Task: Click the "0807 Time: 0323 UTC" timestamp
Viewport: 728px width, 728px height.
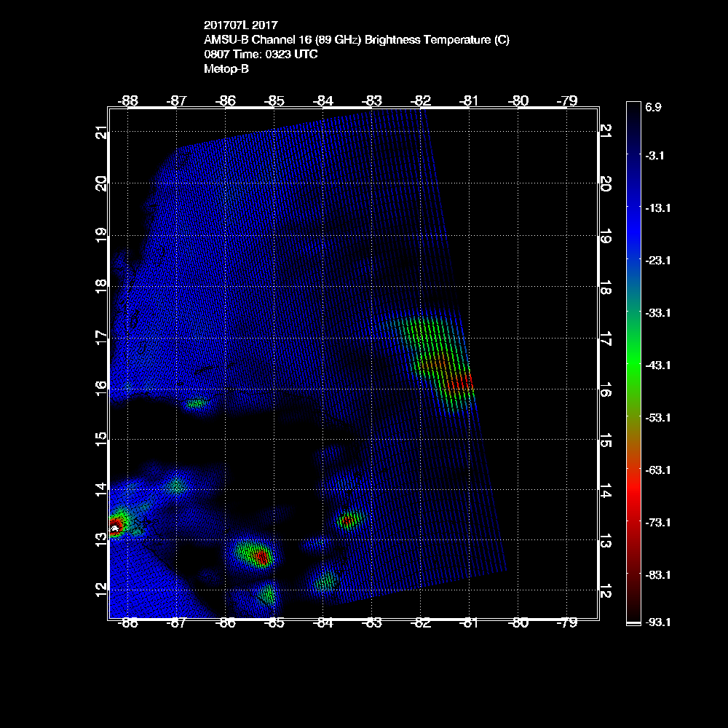Action: pos(260,55)
